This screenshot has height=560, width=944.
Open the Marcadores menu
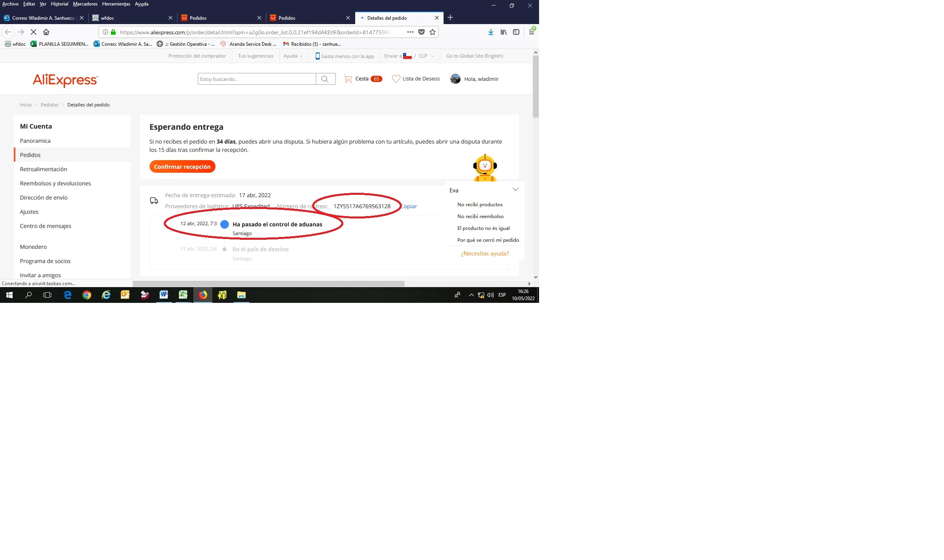coord(85,4)
